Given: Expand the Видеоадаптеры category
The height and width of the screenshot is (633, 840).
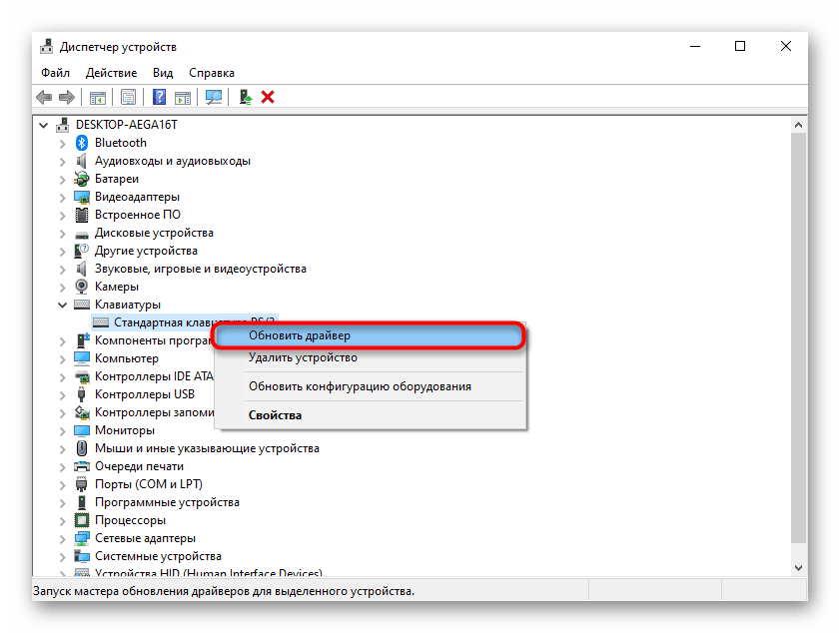Looking at the screenshot, I should (63, 197).
